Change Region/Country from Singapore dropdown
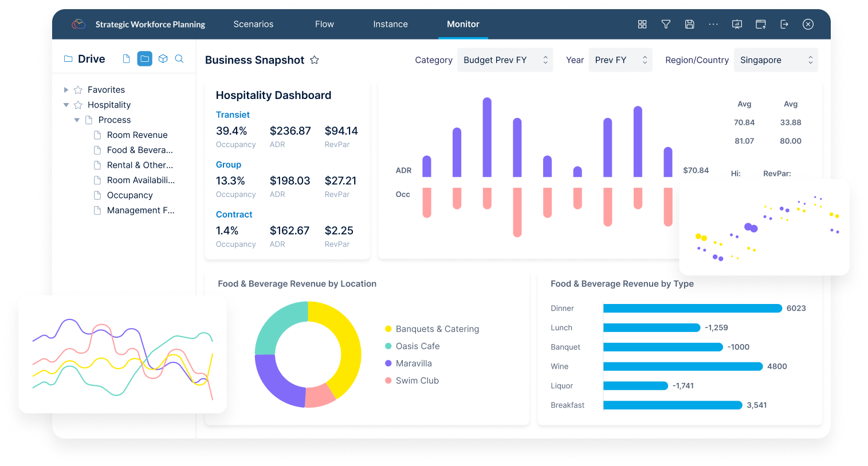 (776, 60)
